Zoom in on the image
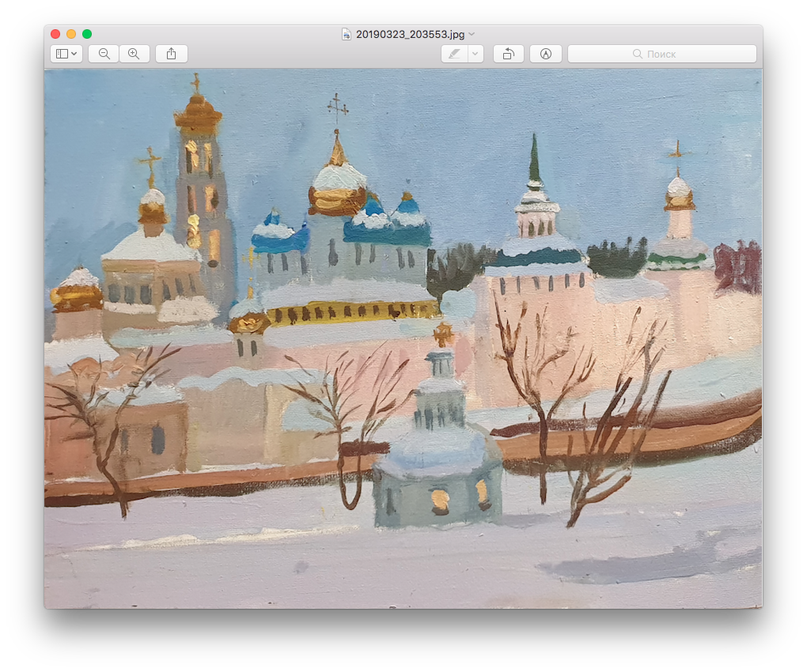807x672 pixels. point(134,54)
